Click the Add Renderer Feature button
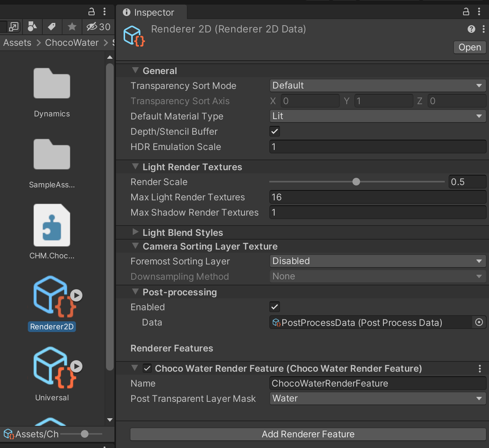Image resolution: width=489 pixels, height=448 pixels. (308, 434)
